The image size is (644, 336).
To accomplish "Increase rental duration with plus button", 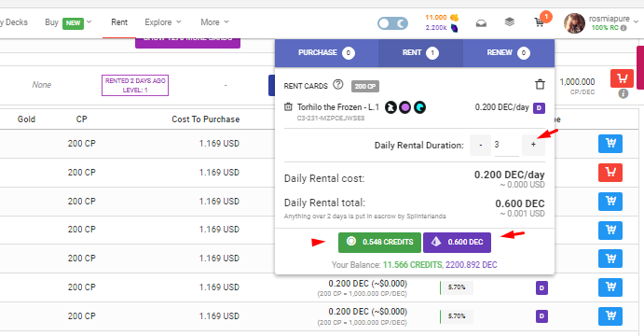I will (x=533, y=145).
